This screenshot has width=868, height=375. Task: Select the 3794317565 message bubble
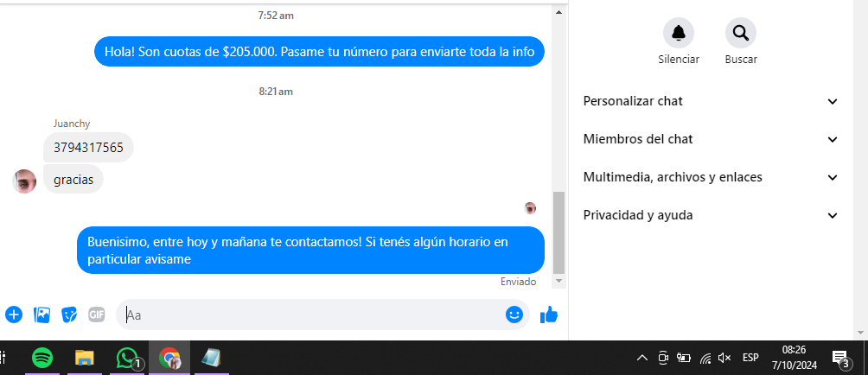point(88,148)
